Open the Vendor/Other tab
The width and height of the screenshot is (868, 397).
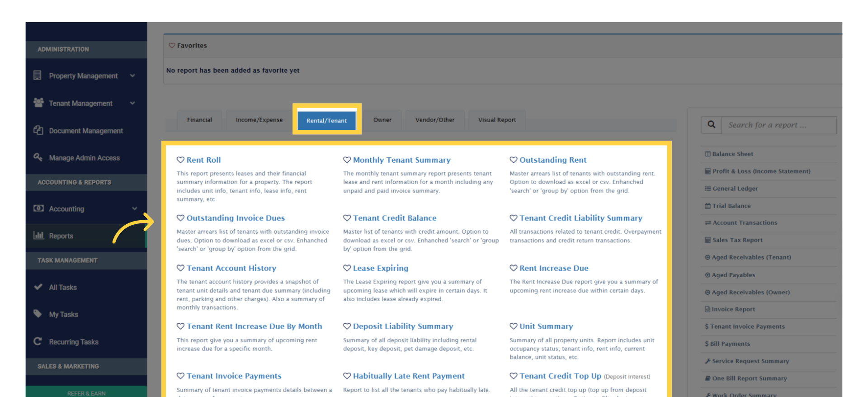tap(435, 120)
